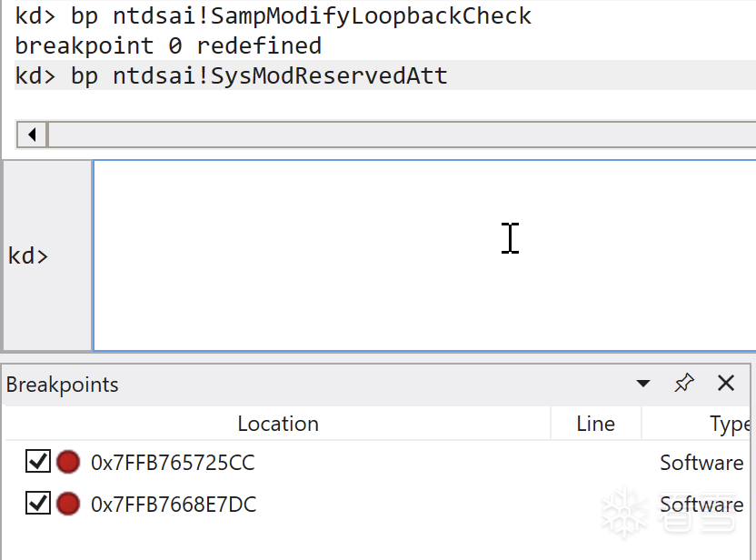Select the address 0x7FFB765725CC
Screen dimensions: 756x560
click(x=173, y=463)
